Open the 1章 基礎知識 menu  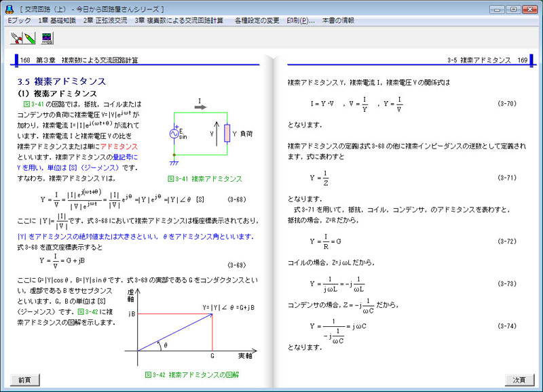point(57,20)
